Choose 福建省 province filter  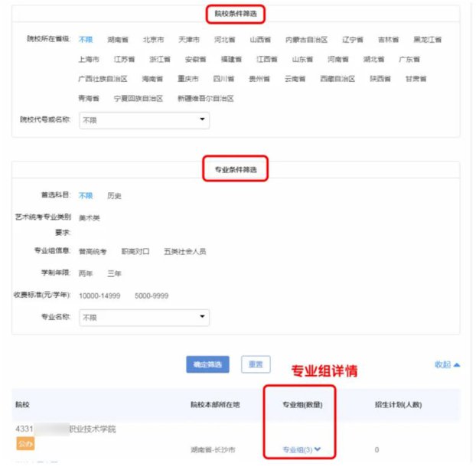[x=231, y=59]
